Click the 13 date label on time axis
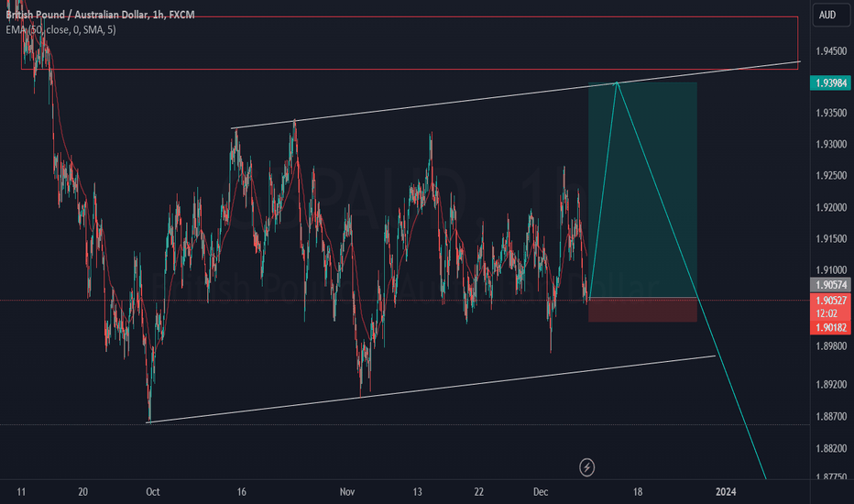 coord(417,491)
